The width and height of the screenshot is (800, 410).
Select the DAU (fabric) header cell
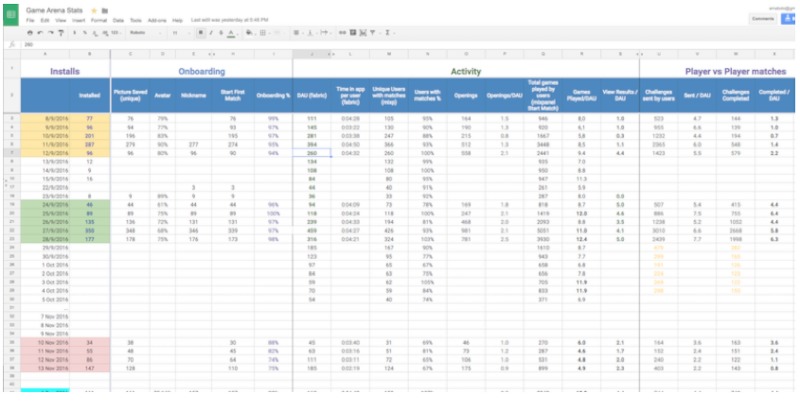(312, 95)
